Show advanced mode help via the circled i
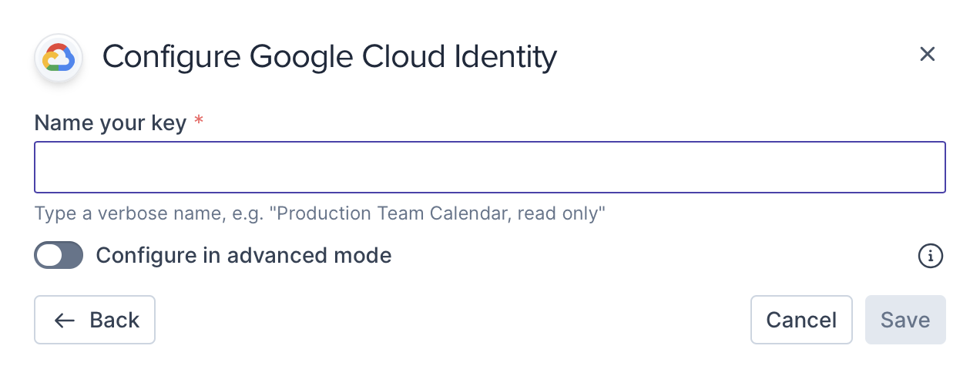980x376 pixels. 931,256
